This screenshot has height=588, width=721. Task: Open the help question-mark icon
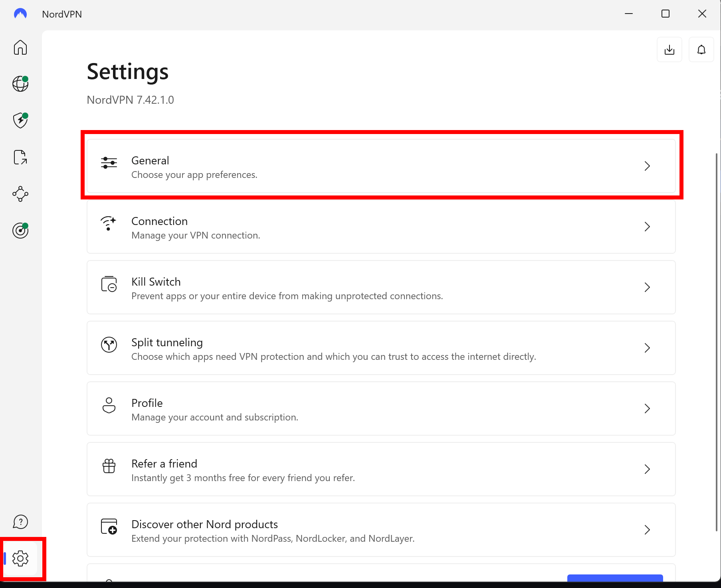[x=20, y=522]
